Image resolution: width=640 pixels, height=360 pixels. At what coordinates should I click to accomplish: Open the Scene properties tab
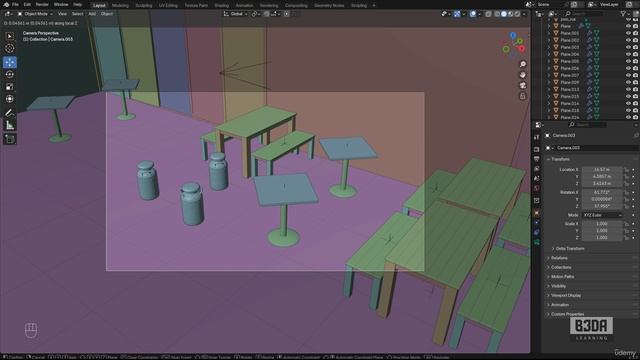click(x=537, y=179)
